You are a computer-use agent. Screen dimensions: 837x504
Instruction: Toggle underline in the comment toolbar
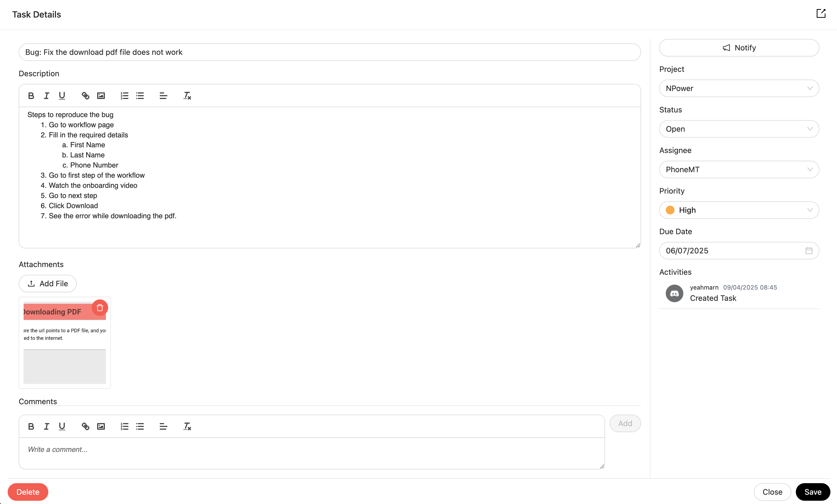62,426
